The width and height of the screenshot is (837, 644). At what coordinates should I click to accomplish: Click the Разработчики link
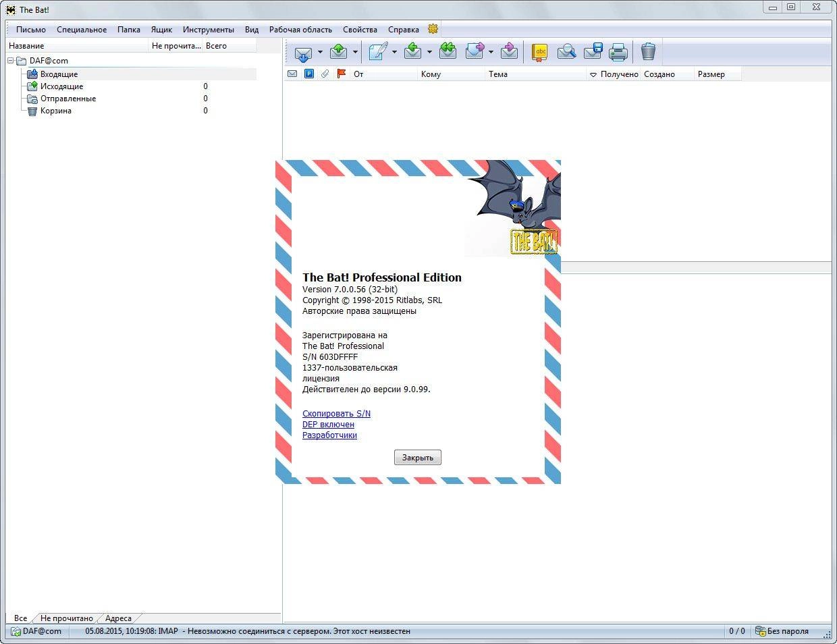[x=329, y=435]
